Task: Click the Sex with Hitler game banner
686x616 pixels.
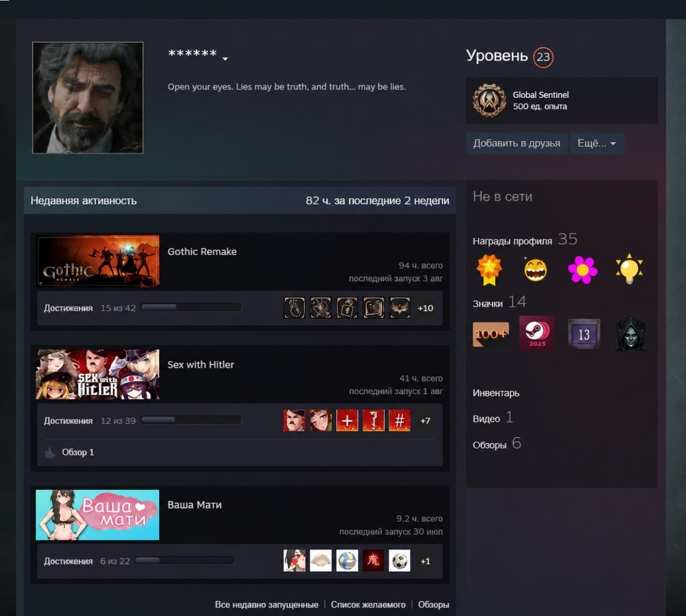Action: (98, 374)
